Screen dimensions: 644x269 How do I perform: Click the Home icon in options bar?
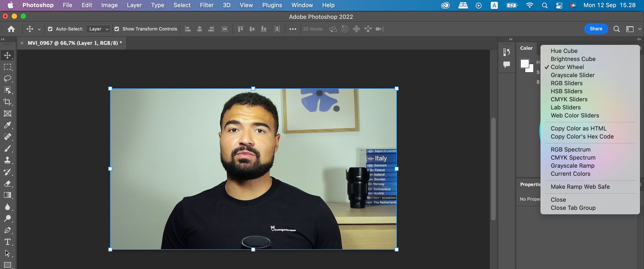[x=11, y=29]
